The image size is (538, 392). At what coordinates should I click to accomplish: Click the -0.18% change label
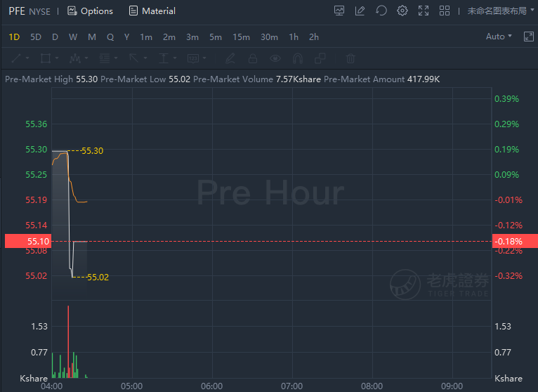coord(515,241)
